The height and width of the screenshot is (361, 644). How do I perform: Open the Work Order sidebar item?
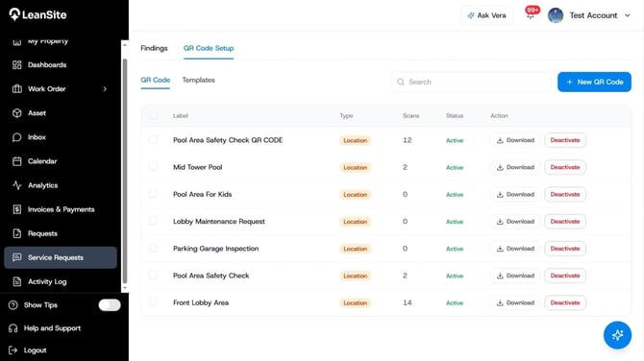click(60, 88)
